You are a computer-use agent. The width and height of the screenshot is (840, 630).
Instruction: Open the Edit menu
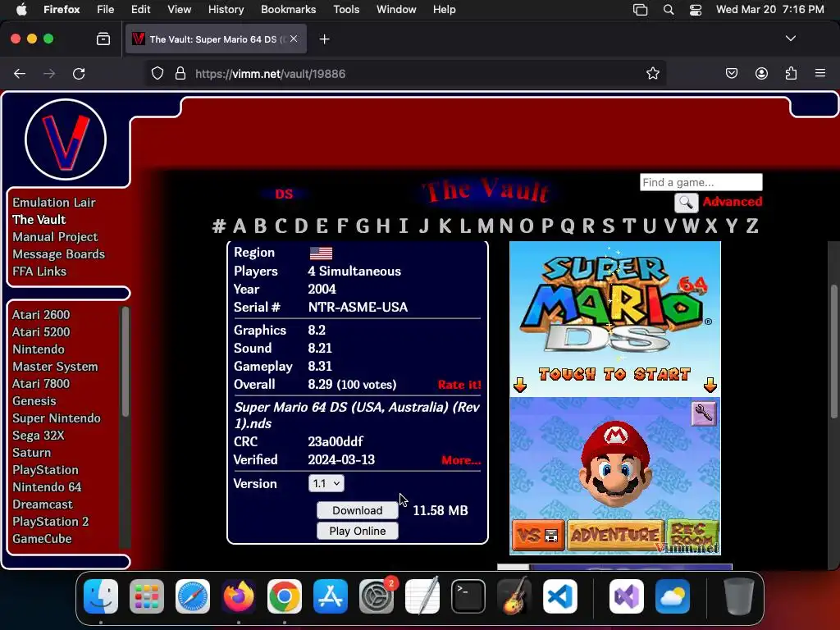point(140,10)
